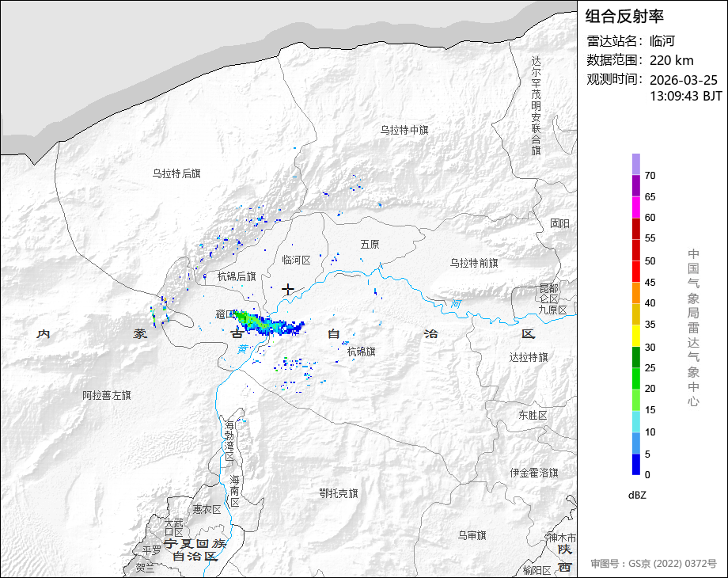Click the main green-blue radar echo near 磴口
This screenshot has width=728, height=578.
(268, 322)
